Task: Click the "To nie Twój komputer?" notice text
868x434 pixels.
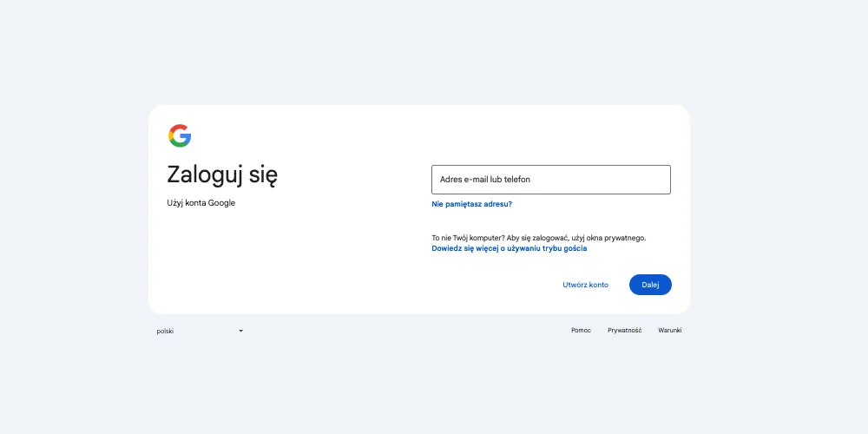Action: coord(468,238)
